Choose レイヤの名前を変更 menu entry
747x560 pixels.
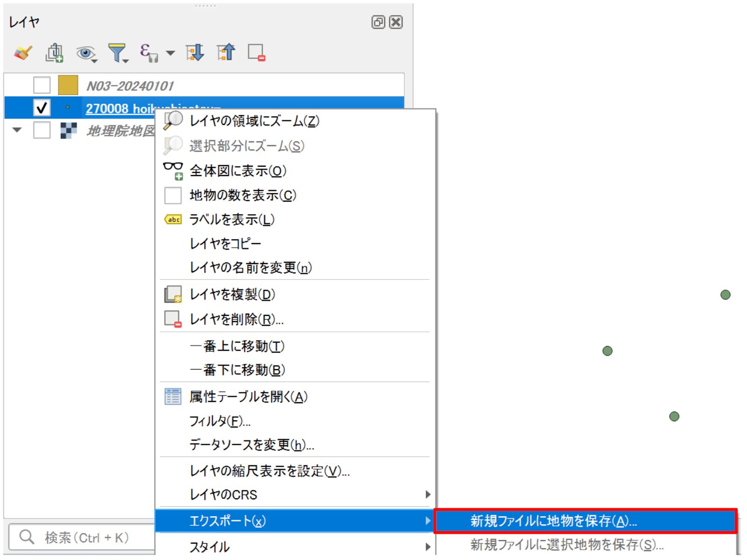click(x=295, y=268)
